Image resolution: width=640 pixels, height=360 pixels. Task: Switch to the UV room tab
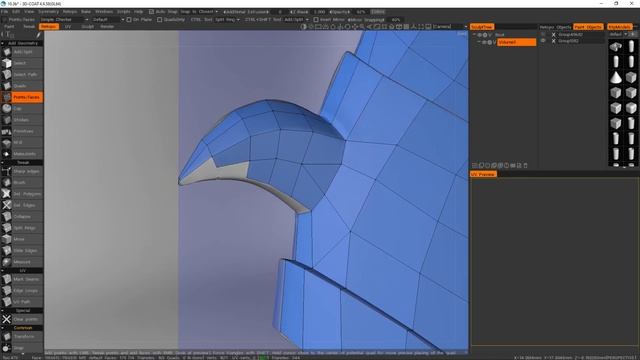(68, 27)
